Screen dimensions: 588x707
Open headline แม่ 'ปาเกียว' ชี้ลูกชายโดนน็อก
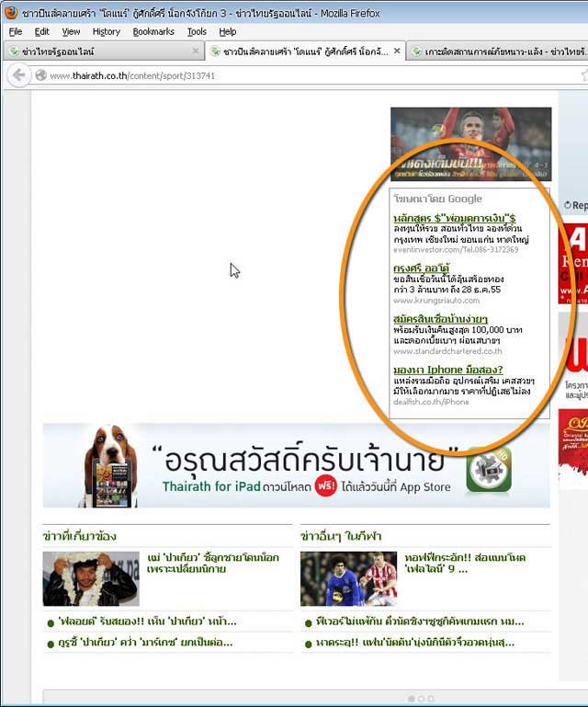tap(212, 563)
